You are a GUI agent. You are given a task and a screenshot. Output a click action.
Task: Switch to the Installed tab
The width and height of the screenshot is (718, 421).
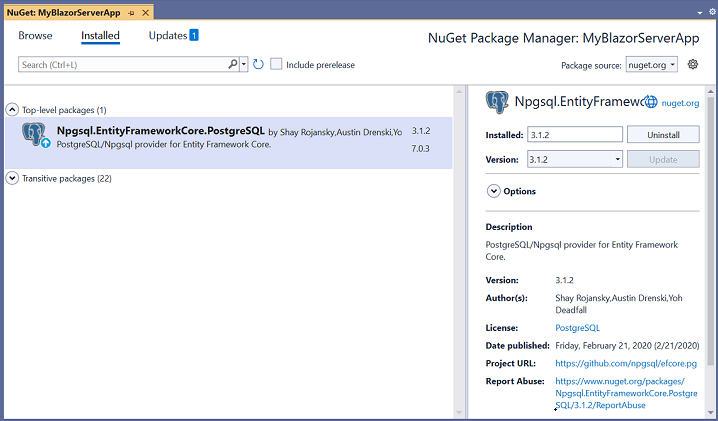pyautogui.click(x=100, y=35)
